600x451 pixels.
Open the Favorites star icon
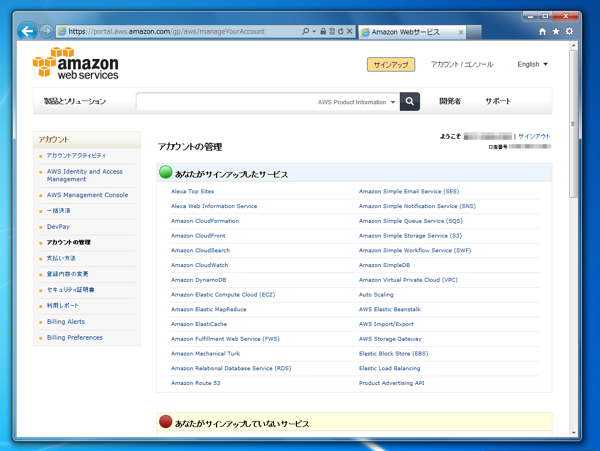point(556,31)
